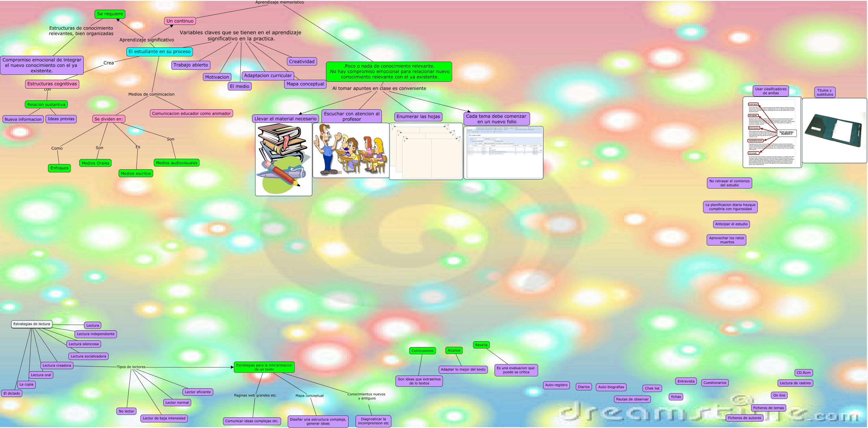Select the 'Un continuo' pink node
Screen dimensions: 868x428
[x=180, y=21]
